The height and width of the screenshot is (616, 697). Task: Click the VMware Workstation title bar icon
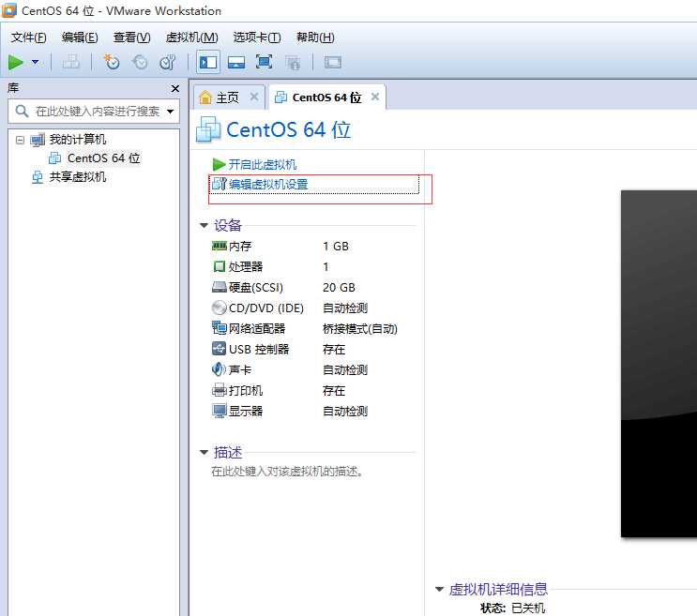point(8,10)
